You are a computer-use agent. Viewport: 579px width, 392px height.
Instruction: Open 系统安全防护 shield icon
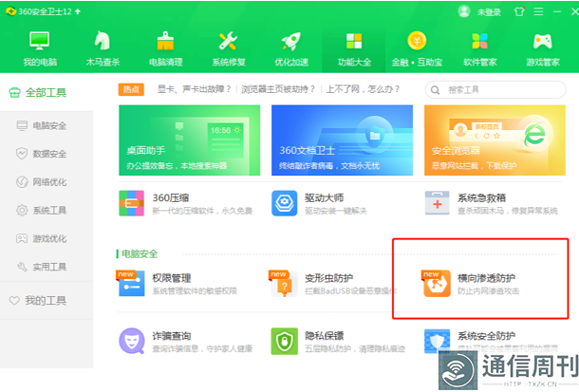point(438,341)
